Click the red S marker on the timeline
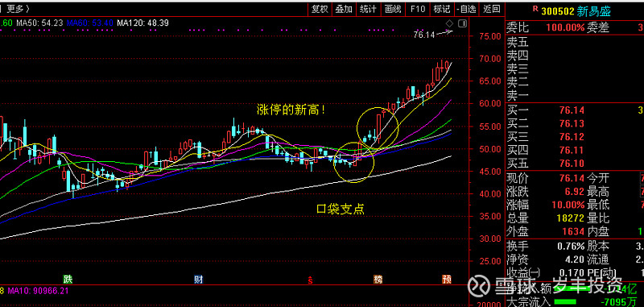 (311, 280)
